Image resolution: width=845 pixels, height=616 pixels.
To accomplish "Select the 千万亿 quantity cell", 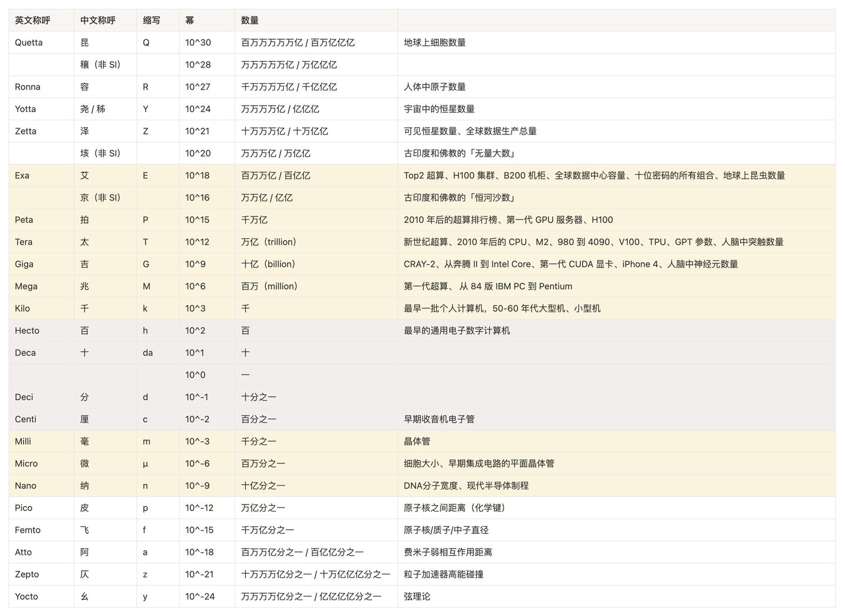I will click(x=316, y=220).
